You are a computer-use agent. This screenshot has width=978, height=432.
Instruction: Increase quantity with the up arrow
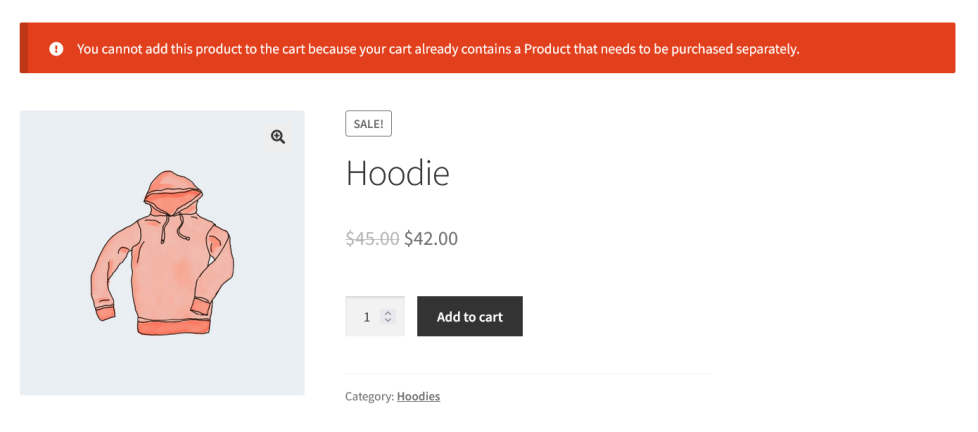click(389, 312)
